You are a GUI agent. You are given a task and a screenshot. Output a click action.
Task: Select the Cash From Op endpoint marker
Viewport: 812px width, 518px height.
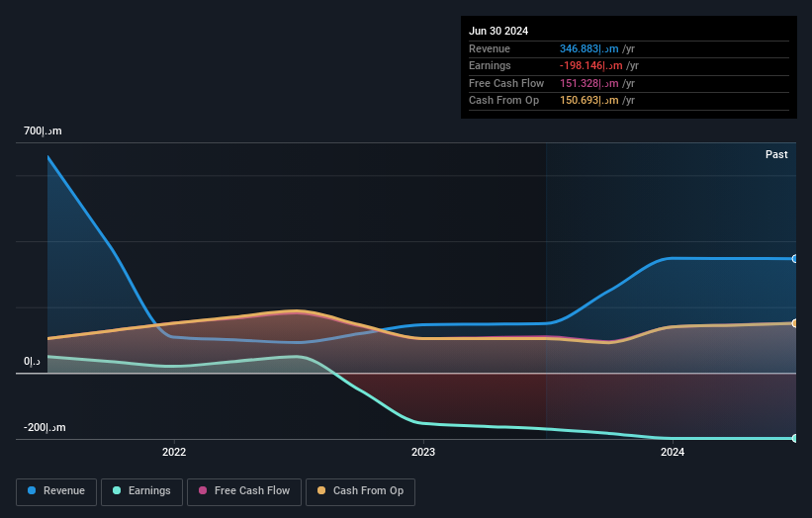coord(795,323)
